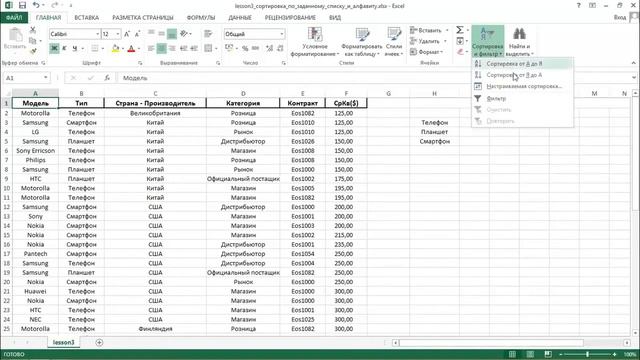Click the Undo arrow icon

click(x=36, y=5)
